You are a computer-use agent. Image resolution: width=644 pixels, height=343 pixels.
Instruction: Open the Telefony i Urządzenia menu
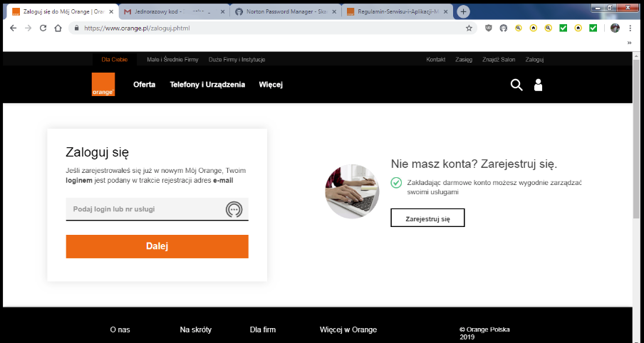(x=207, y=85)
